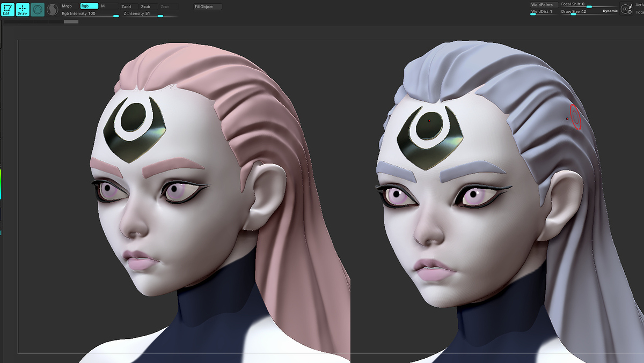Click the round gradient color icon
The height and width of the screenshot is (363, 644).
pos(53,9)
